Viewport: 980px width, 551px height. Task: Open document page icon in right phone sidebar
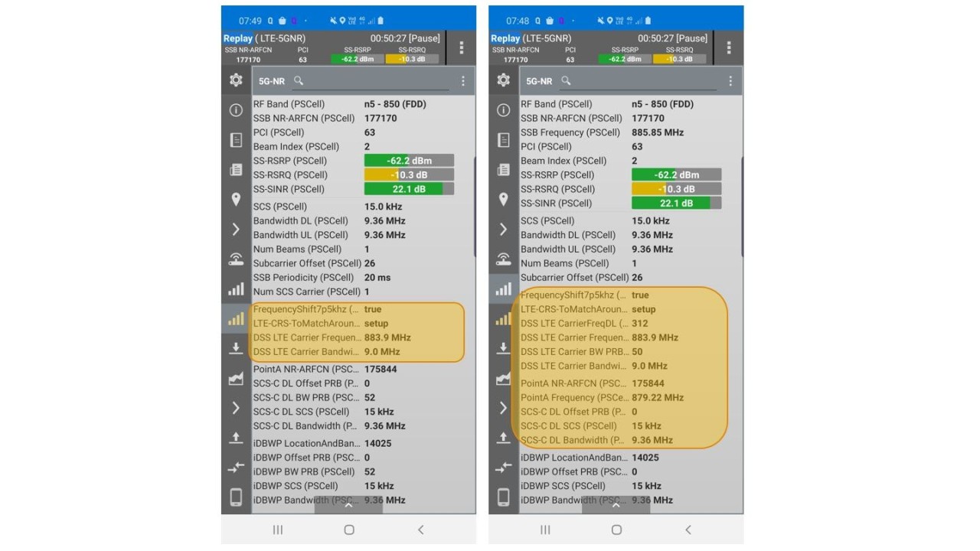pos(503,140)
